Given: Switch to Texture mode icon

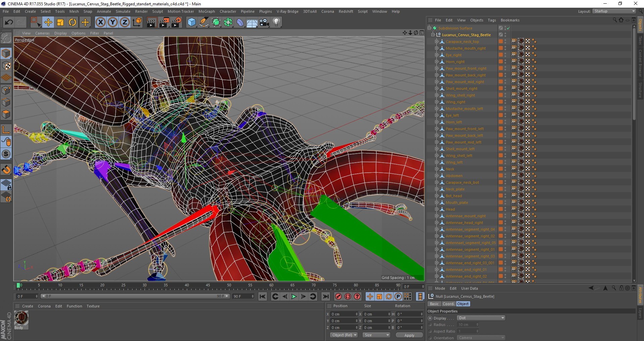Looking at the screenshot, I should (x=6, y=66).
